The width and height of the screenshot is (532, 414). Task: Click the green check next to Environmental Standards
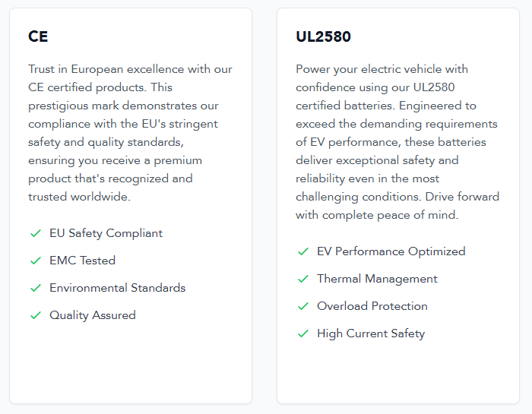point(36,288)
